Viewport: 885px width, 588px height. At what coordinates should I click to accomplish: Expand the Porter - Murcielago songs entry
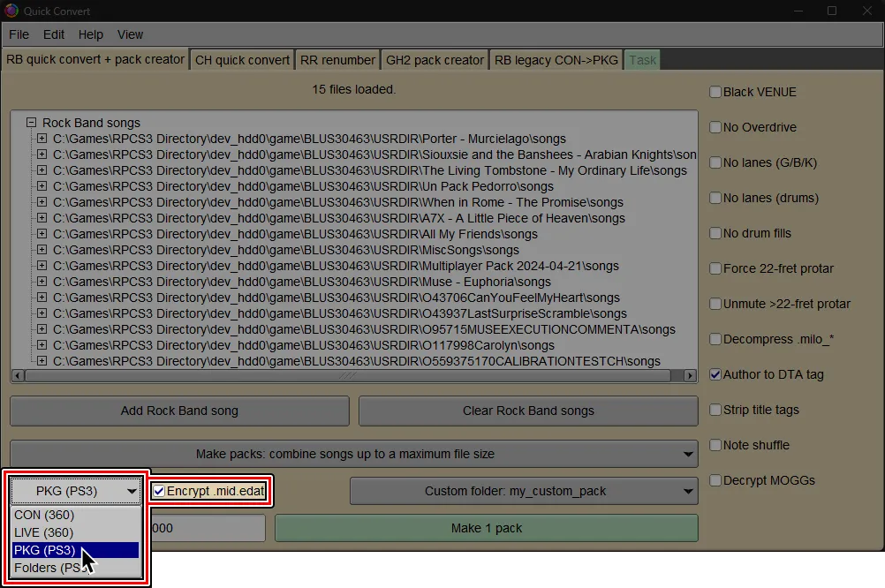[42, 139]
